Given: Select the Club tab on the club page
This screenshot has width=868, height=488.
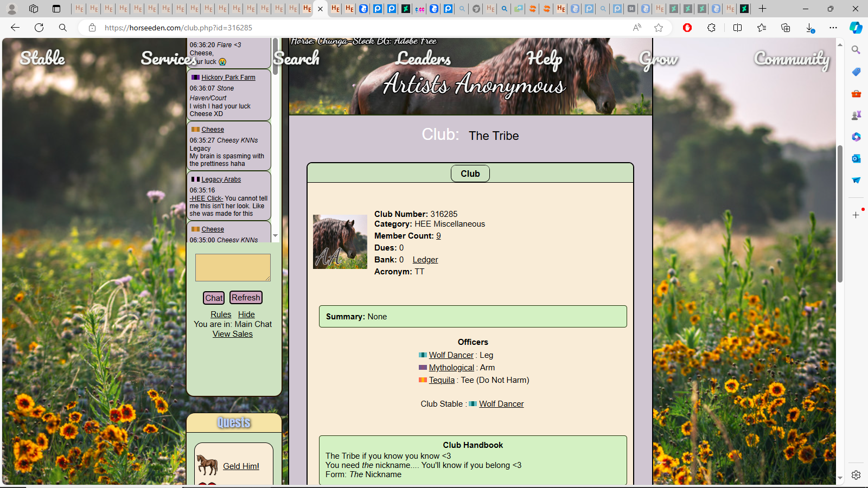Looking at the screenshot, I should point(470,174).
